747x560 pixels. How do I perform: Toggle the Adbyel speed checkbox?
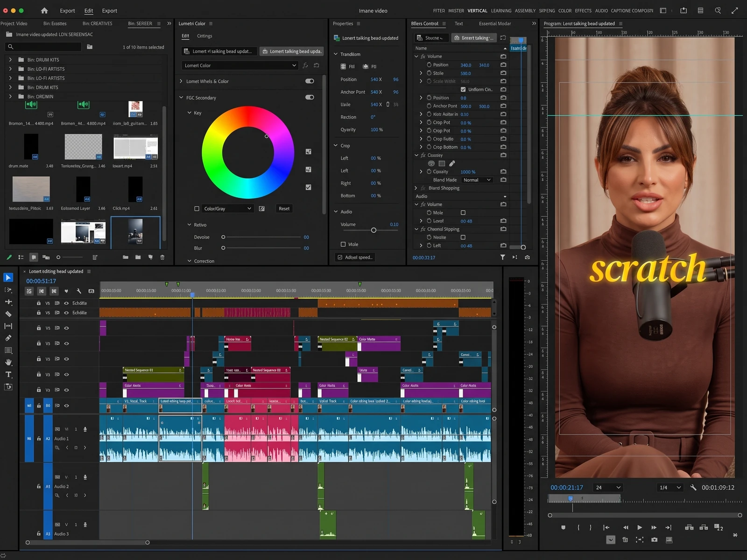pyautogui.click(x=340, y=257)
